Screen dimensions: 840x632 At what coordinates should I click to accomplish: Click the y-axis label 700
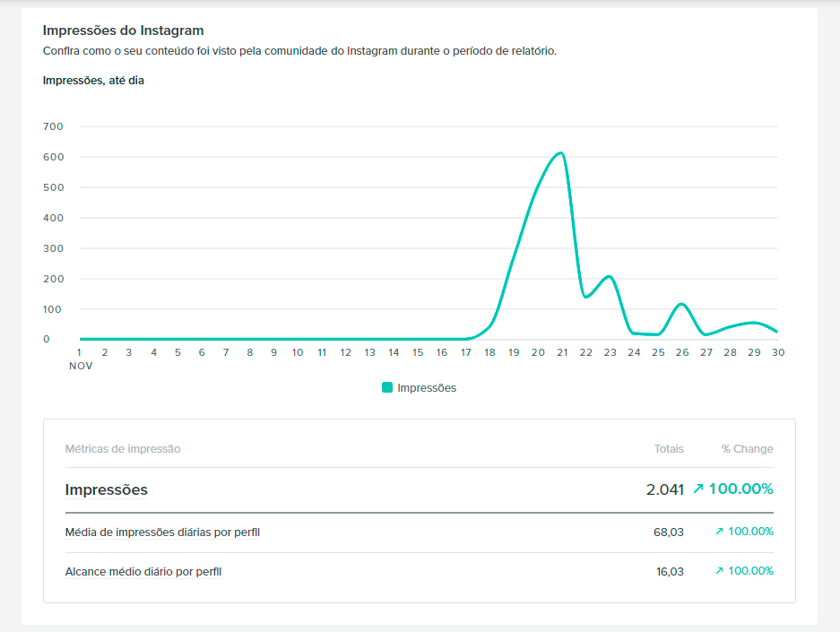(53, 126)
